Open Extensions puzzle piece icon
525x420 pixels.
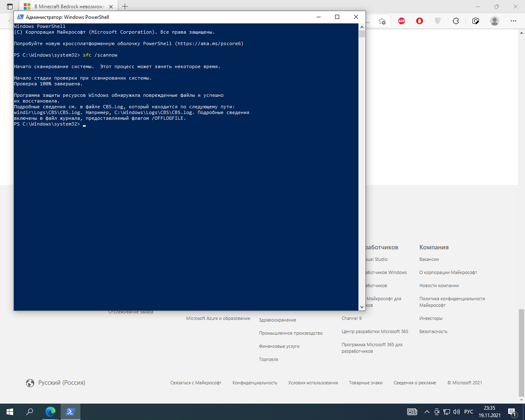[x=456, y=21]
